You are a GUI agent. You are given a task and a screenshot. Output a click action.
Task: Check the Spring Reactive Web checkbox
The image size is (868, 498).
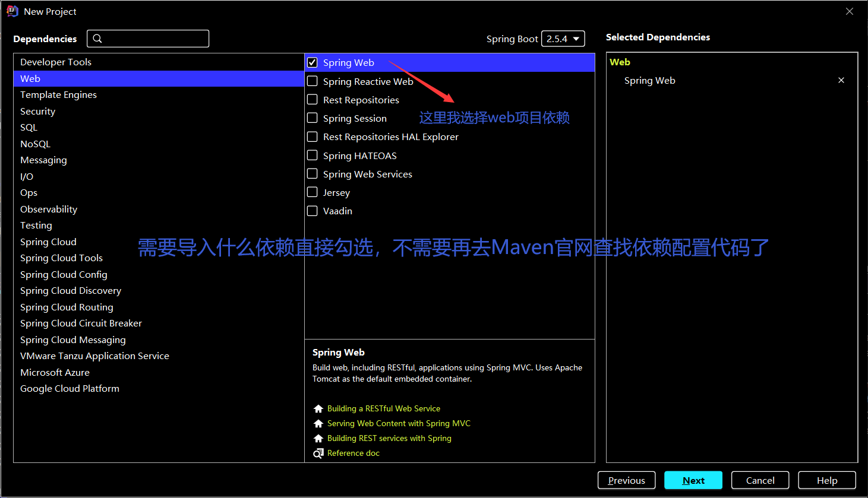tap(313, 81)
